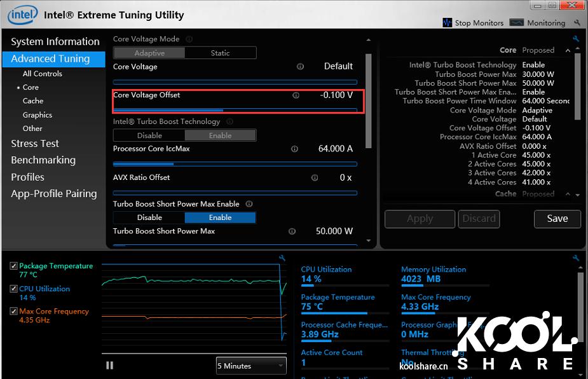The width and height of the screenshot is (588, 379).
Task: Click the Intel logo
Action: [x=22, y=15]
